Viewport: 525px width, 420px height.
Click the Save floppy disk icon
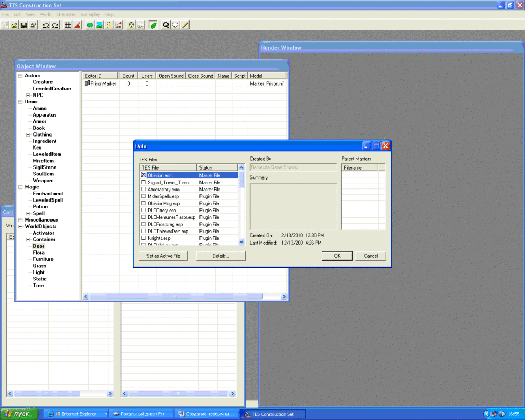pos(24,25)
